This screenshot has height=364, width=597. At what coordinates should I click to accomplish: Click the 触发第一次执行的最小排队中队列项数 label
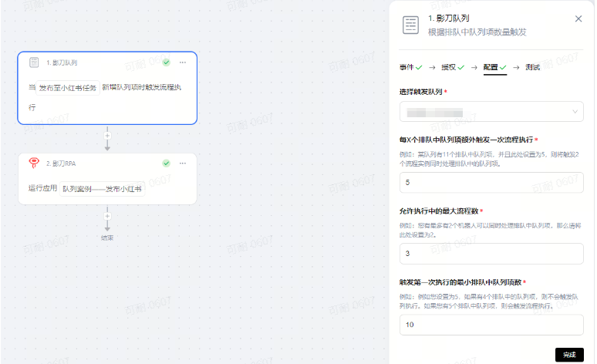(460, 282)
